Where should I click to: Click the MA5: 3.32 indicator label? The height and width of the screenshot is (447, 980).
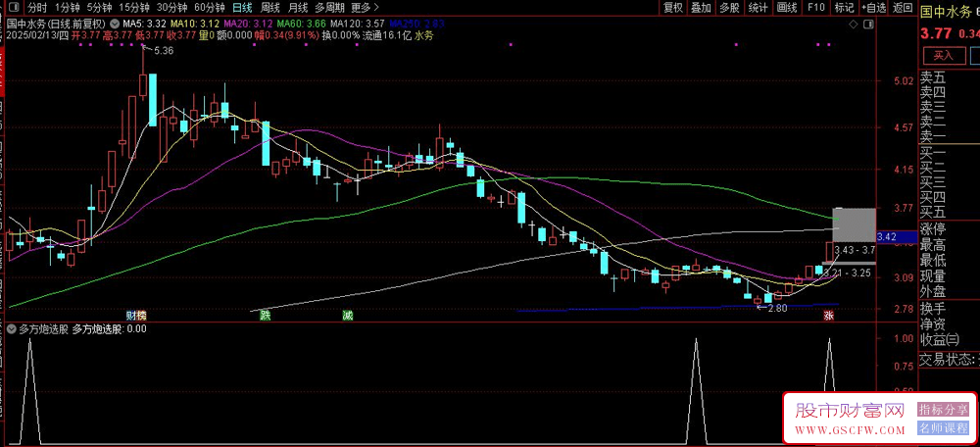(x=146, y=25)
